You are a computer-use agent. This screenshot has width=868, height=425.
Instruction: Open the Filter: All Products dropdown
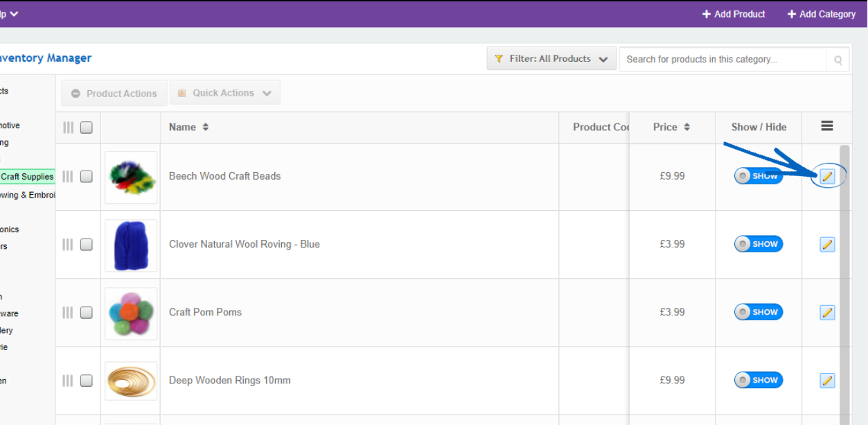pos(551,58)
